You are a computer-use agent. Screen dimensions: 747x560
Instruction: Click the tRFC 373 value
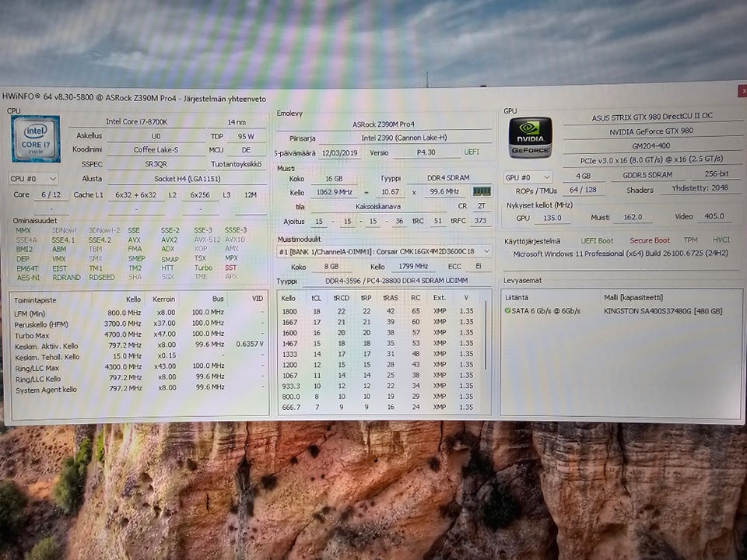click(480, 220)
